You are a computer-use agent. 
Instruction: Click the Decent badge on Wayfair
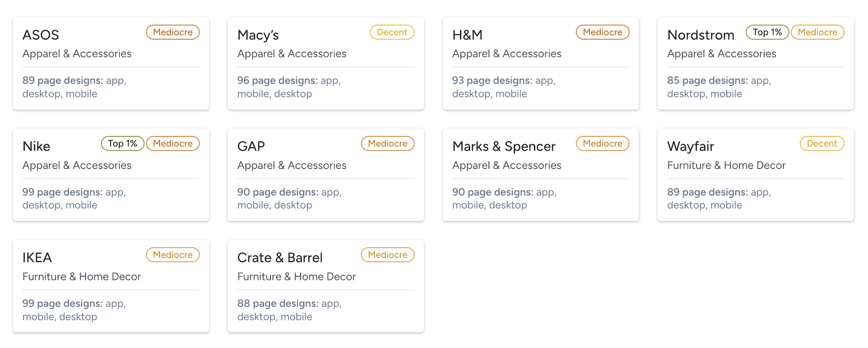tap(822, 144)
